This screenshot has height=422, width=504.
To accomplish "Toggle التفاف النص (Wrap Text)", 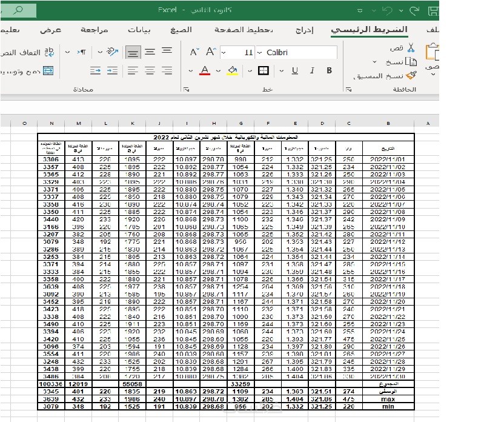I will pos(28,52).
